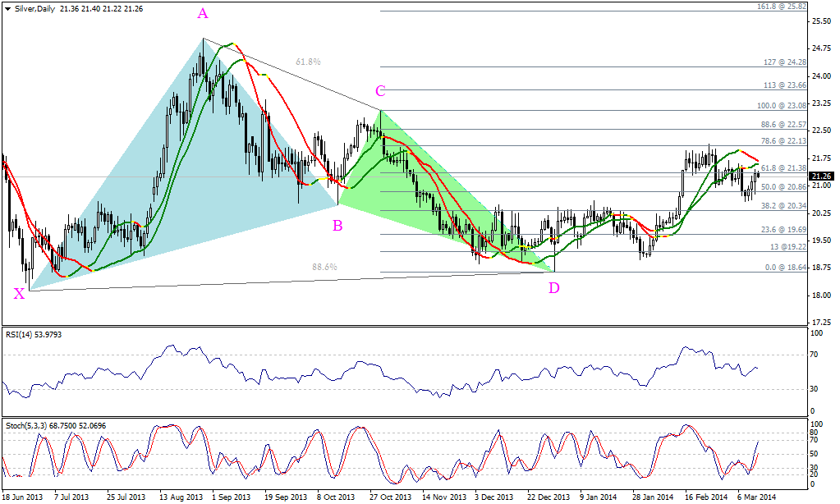This screenshot has width=840, height=504.
Task: Click the 28 Jan 2014 date label
Action: [653, 497]
